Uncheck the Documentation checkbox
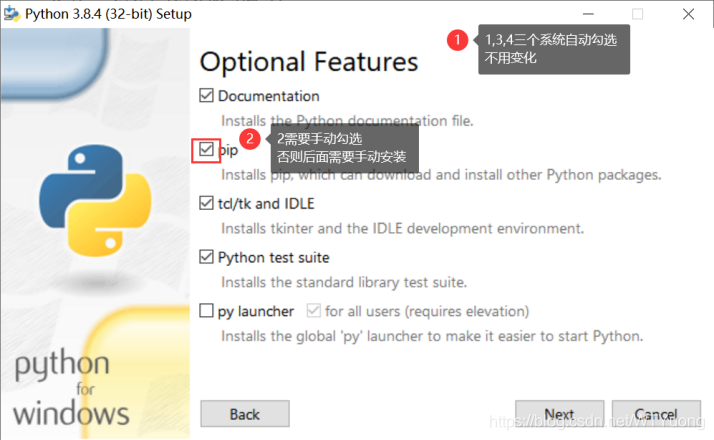 coord(206,96)
